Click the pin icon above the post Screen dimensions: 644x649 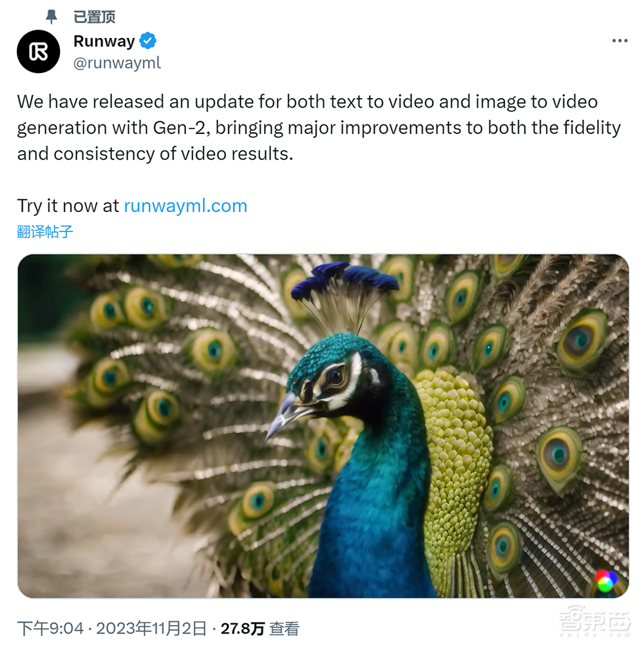(x=52, y=17)
